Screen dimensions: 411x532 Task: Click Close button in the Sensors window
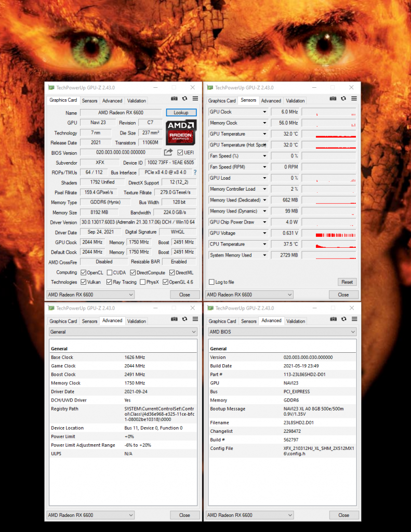click(x=343, y=295)
